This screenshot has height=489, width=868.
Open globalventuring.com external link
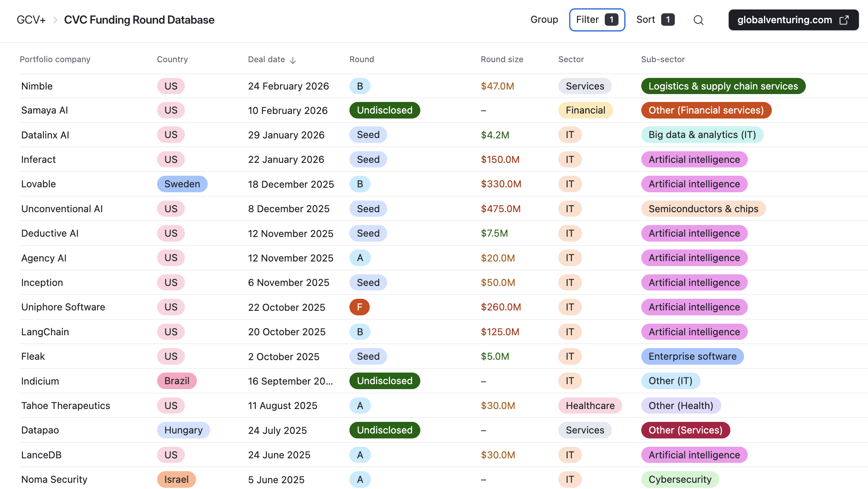tap(793, 20)
